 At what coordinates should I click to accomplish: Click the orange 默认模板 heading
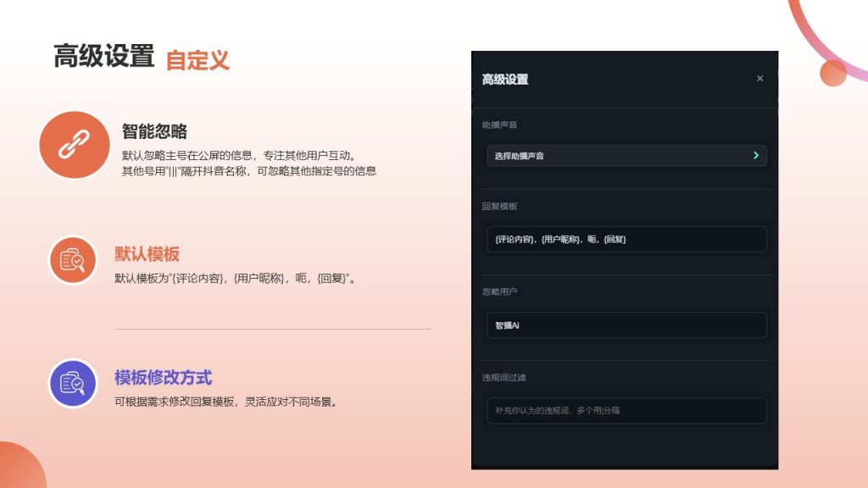[x=147, y=254]
